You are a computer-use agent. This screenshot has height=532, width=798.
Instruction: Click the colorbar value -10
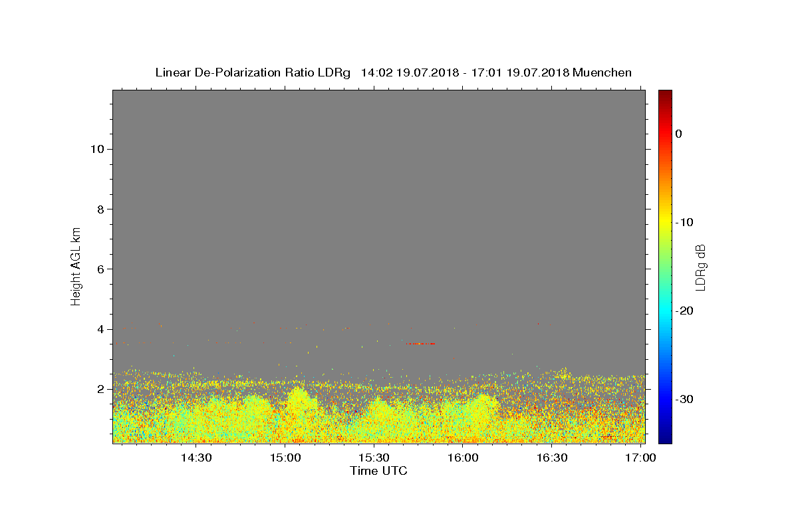tap(684, 222)
